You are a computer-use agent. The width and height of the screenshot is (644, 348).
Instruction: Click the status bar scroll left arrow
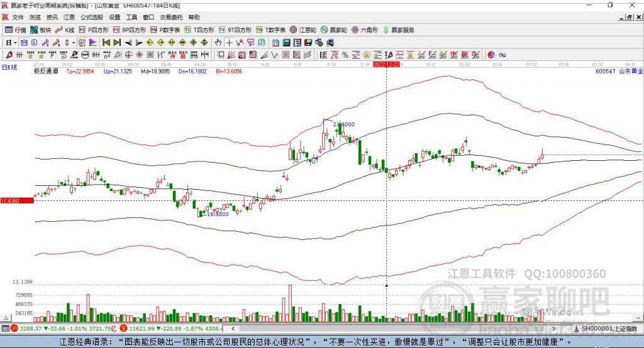(x=233, y=329)
